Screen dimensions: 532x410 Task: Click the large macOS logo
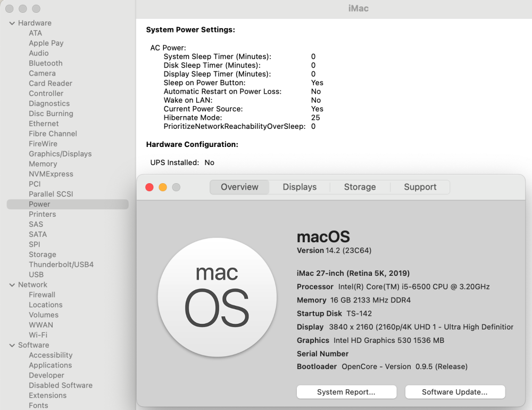pyautogui.click(x=217, y=297)
